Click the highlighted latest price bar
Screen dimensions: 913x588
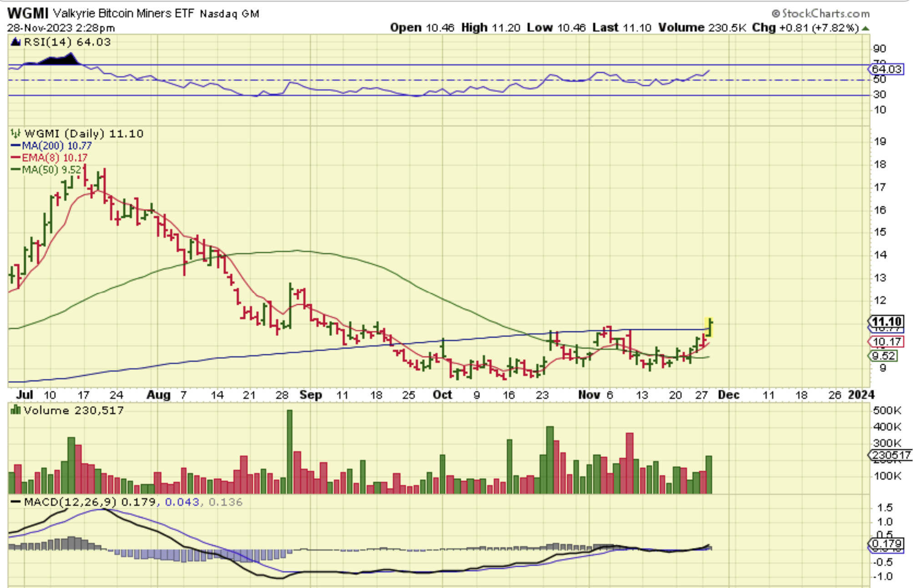709,327
